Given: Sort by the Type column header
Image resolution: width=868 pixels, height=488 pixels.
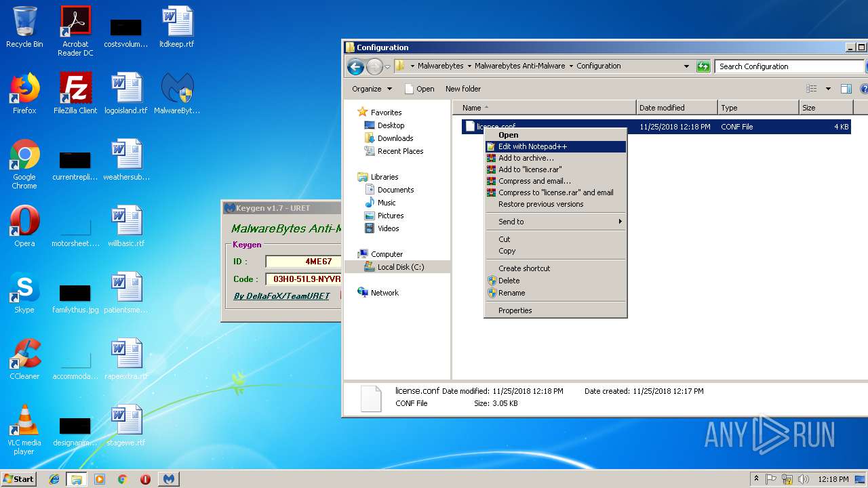Looking at the screenshot, I should click(758, 108).
